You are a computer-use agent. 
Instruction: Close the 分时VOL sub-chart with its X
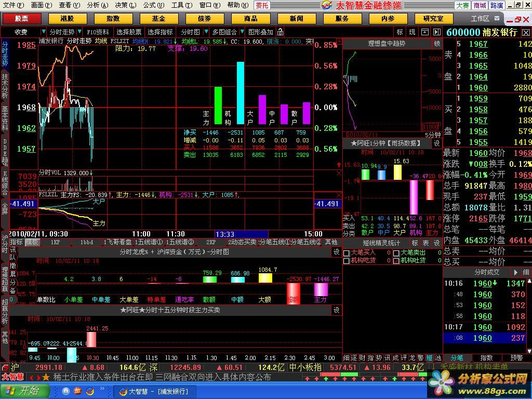(339, 173)
